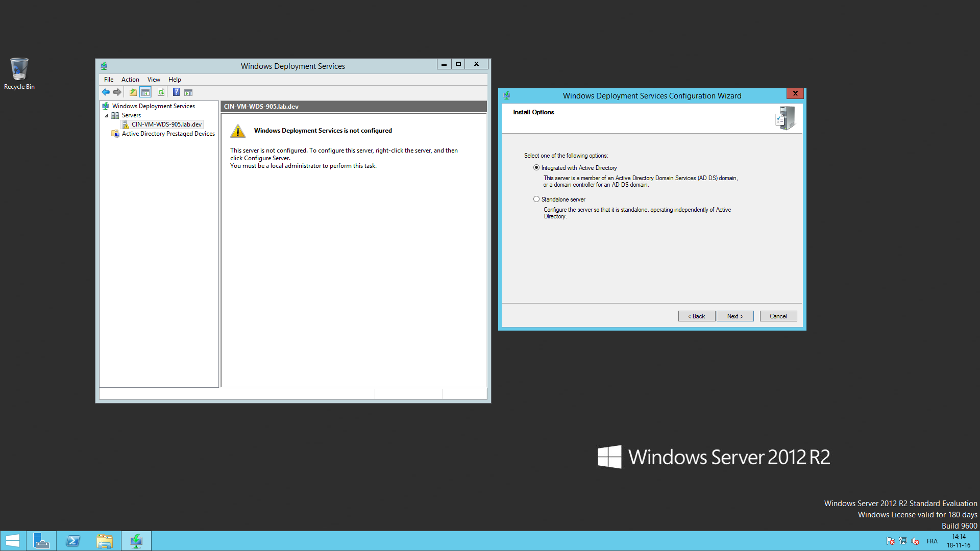
Task: Open Server Manager from the taskbar
Action: click(x=41, y=541)
